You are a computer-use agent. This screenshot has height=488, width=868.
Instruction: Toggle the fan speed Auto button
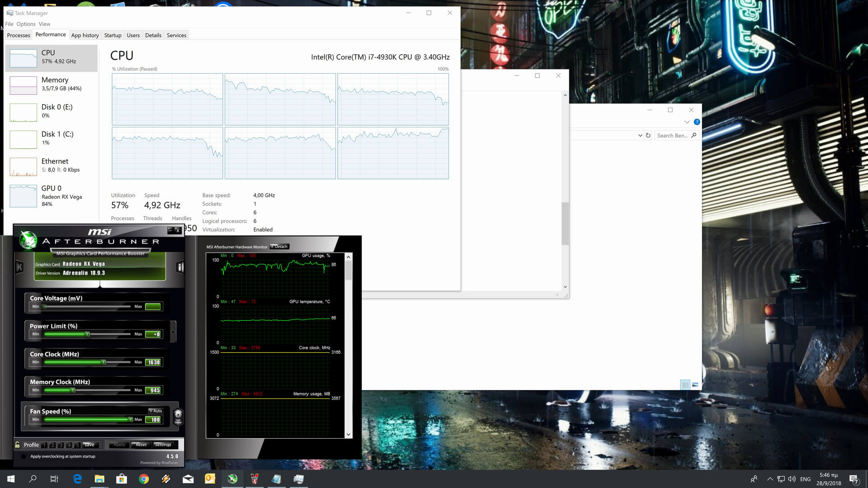pyautogui.click(x=156, y=411)
